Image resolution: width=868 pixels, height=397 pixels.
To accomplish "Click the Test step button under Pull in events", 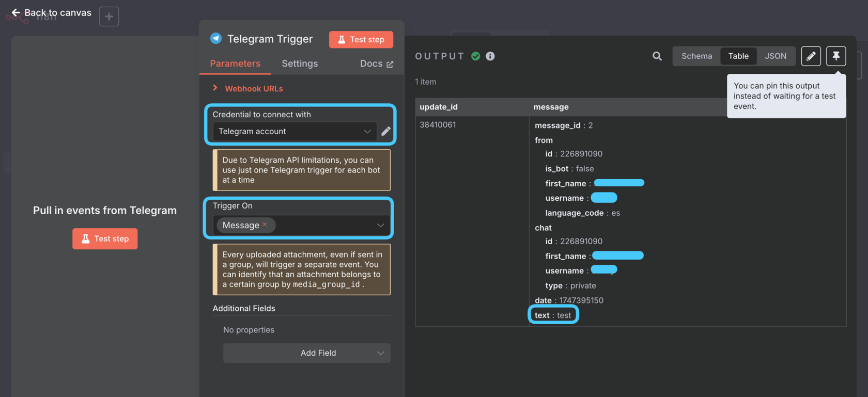I will pyautogui.click(x=105, y=239).
